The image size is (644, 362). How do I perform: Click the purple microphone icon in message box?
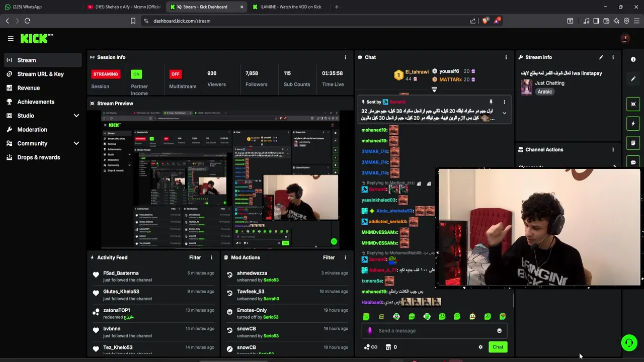tap(370, 331)
